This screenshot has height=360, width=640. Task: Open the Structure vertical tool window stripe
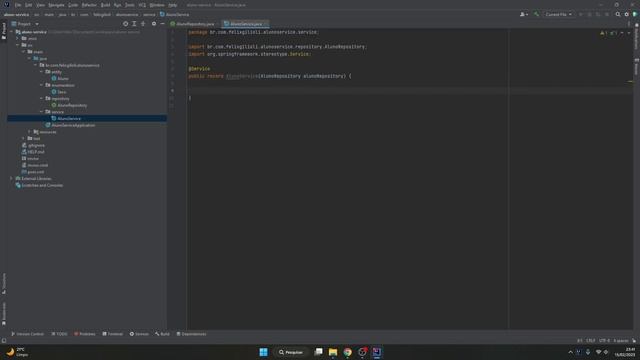tap(4, 284)
